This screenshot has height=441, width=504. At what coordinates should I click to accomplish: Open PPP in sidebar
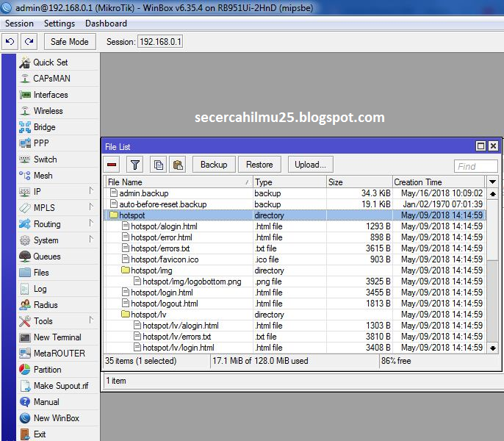click(58, 143)
